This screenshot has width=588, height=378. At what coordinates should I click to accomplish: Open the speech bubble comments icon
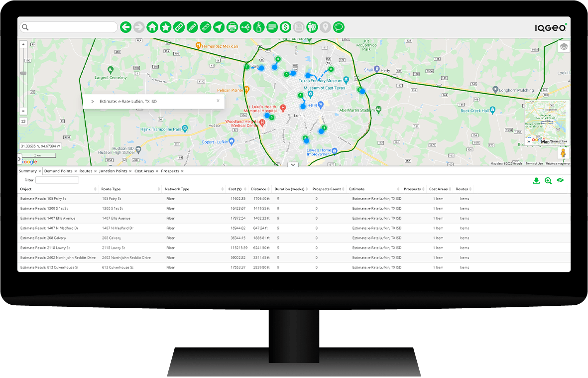pyautogui.click(x=339, y=27)
